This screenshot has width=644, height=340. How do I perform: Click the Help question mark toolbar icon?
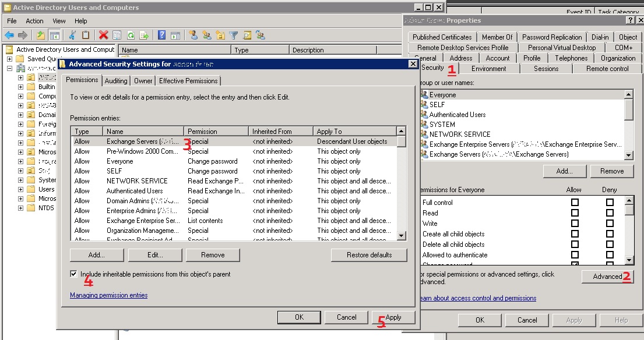[x=161, y=36]
